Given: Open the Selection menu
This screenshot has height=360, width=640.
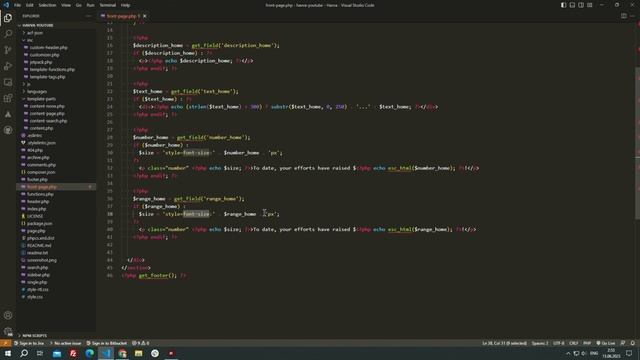Looking at the screenshot, I should pyautogui.click(x=47, y=5).
